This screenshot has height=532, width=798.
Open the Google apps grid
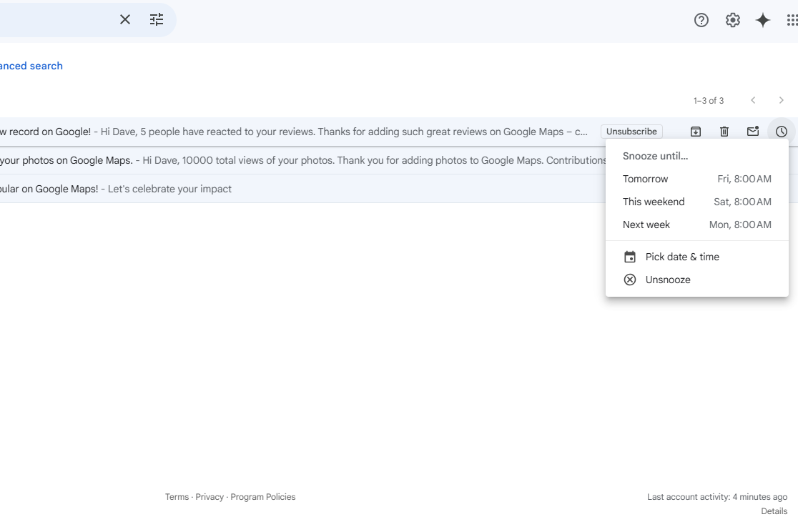pos(792,20)
